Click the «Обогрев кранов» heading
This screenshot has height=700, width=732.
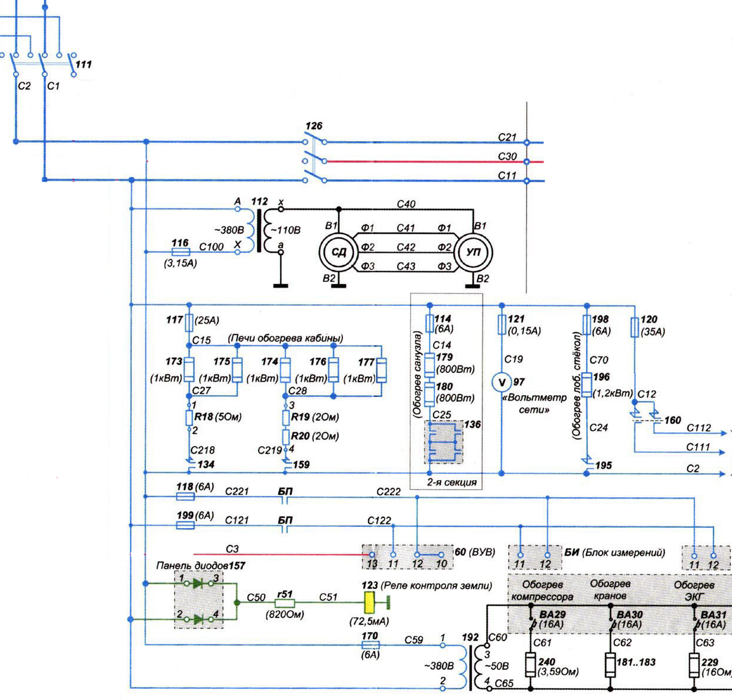coord(610,590)
